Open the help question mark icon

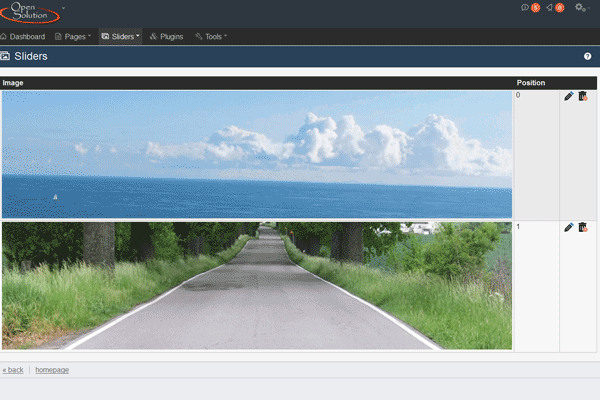point(588,57)
